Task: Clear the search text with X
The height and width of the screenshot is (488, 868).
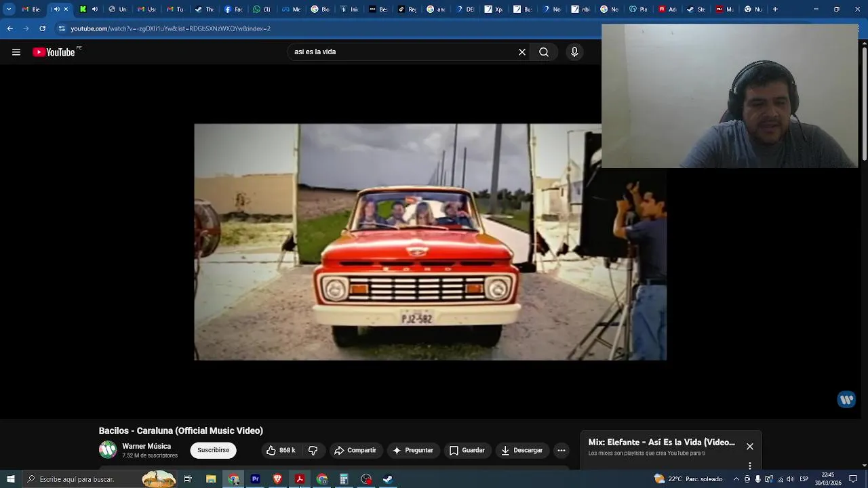Action: click(522, 52)
